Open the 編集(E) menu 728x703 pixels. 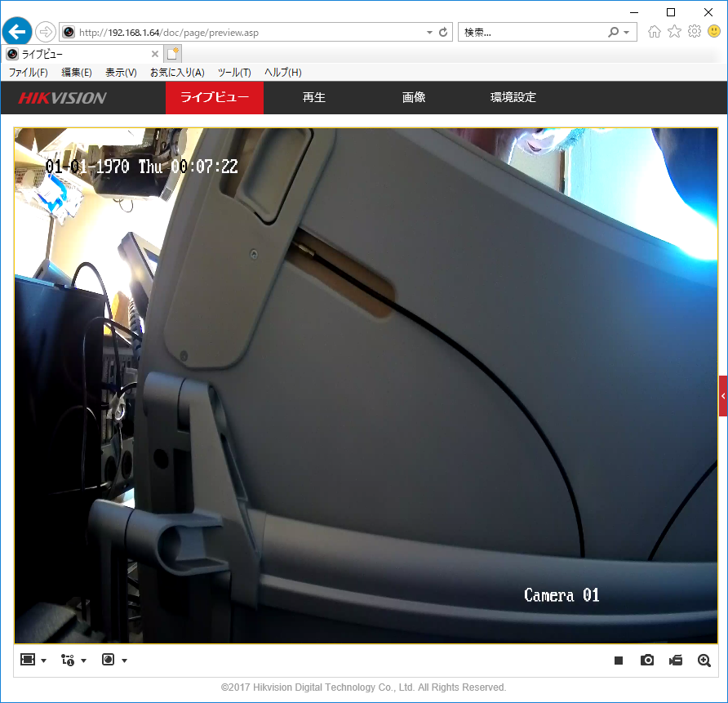(77, 73)
